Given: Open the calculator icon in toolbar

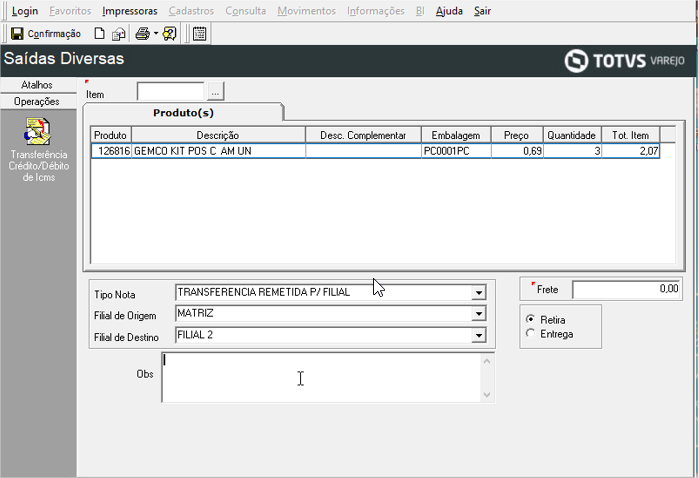Looking at the screenshot, I should click(x=200, y=34).
